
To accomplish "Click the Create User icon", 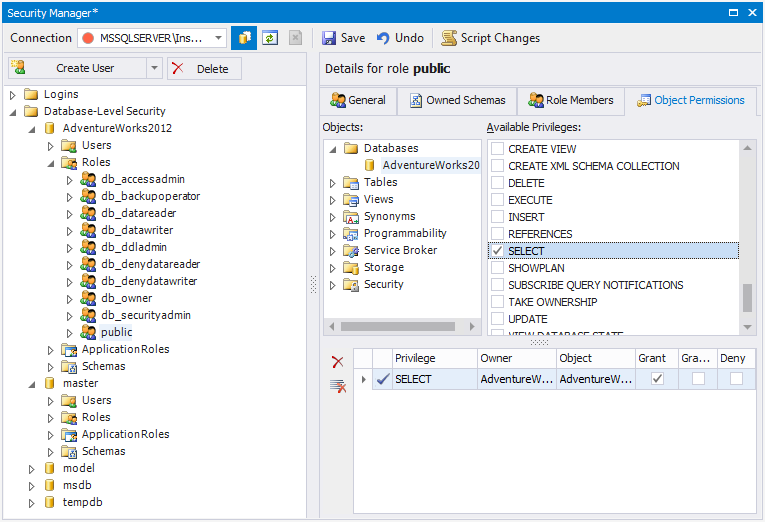I will click(x=18, y=67).
